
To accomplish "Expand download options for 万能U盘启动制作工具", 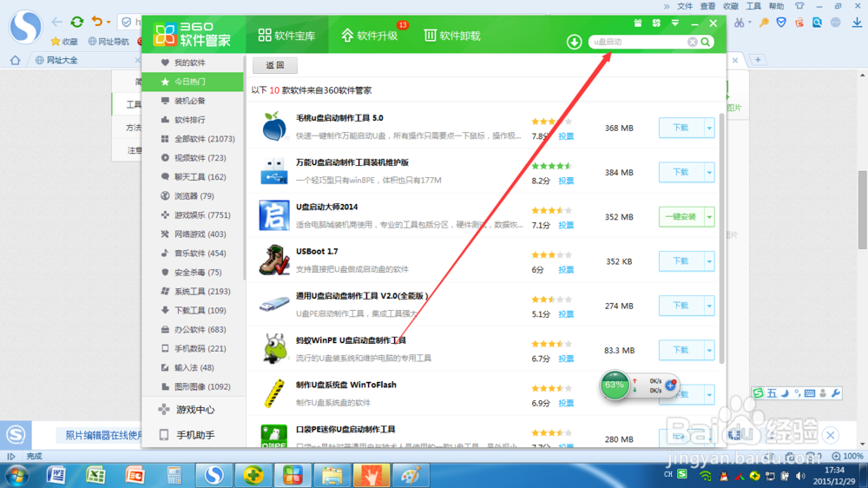I will click(x=709, y=172).
